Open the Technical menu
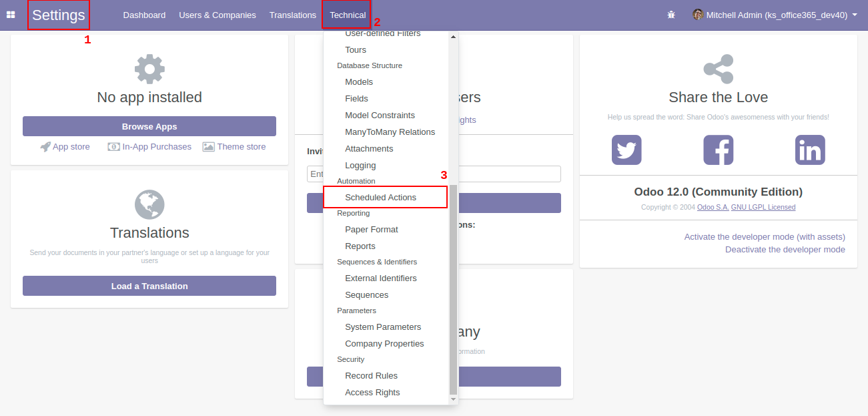This screenshot has height=416, width=868. click(x=348, y=15)
